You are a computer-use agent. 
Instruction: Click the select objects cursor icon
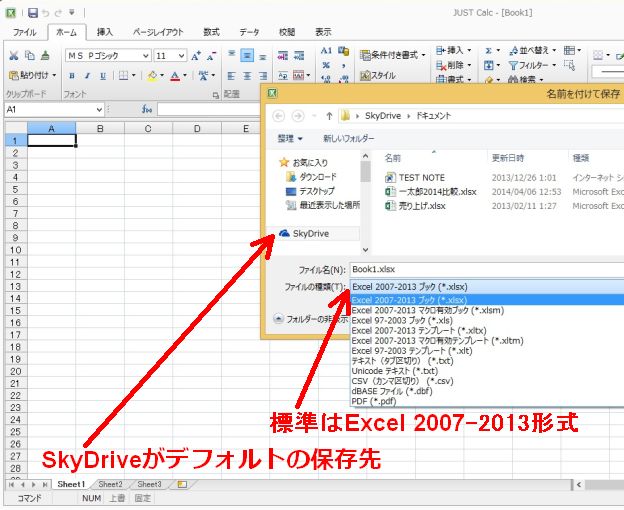[x=570, y=65]
